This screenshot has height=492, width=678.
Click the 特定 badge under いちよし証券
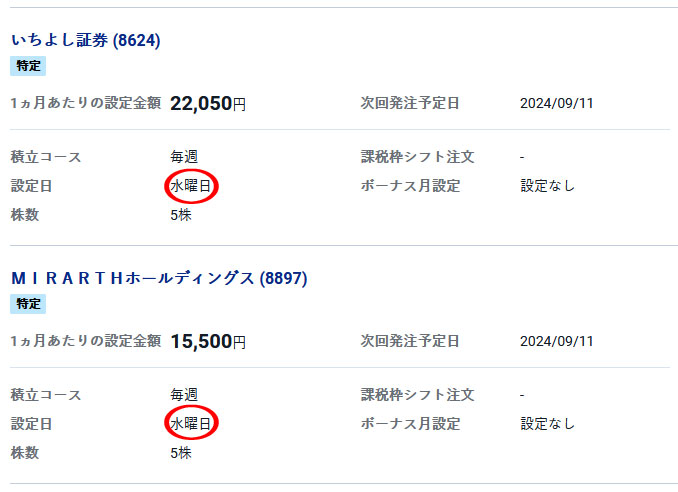click(28, 66)
